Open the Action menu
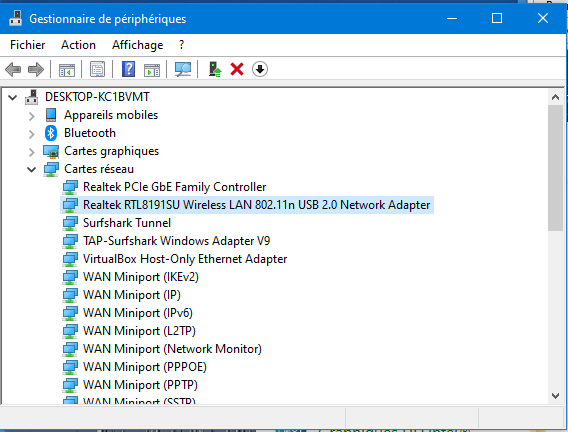The height and width of the screenshot is (432, 568). [x=78, y=45]
